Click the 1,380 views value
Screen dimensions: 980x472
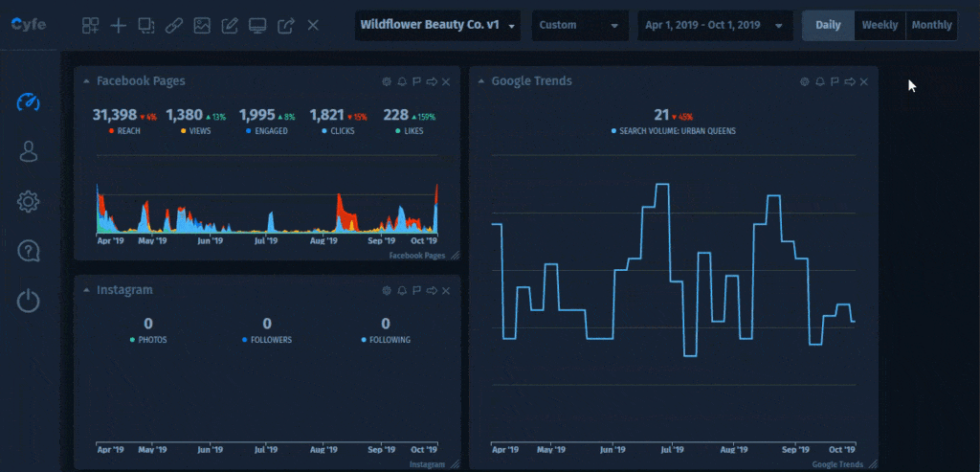(184, 115)
